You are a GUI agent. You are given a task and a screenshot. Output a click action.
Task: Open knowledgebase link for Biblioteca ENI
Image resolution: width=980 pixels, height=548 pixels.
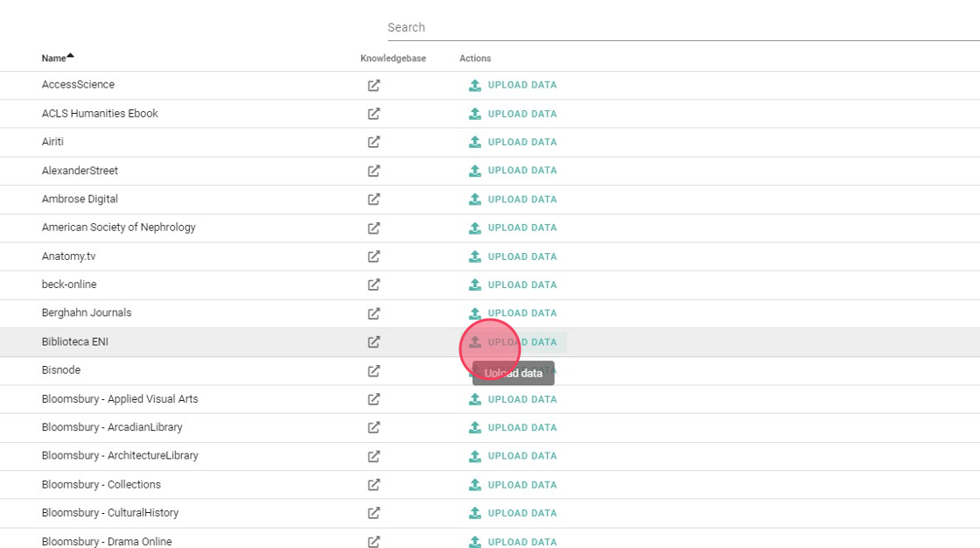click(x=374, y=342)
